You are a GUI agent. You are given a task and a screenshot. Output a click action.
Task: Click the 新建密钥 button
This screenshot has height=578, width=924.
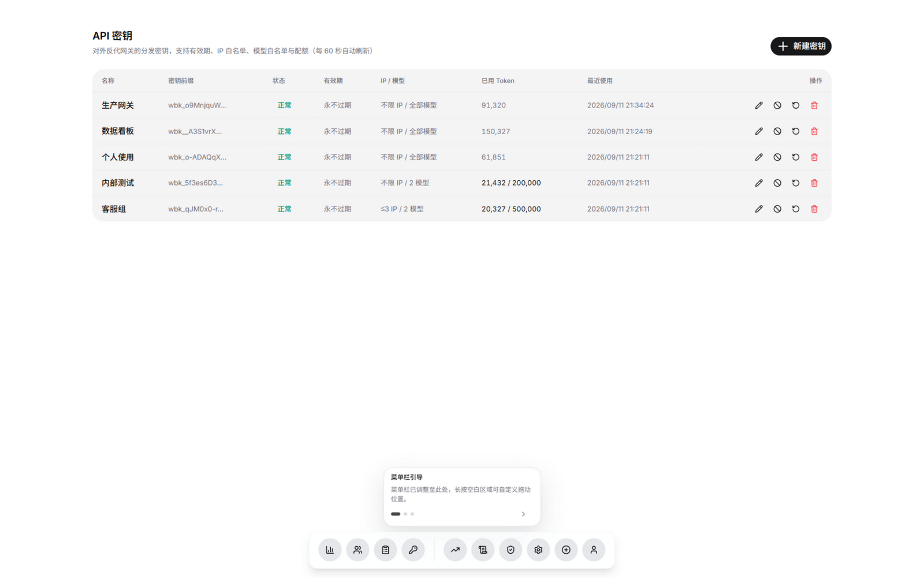point(800,46)
